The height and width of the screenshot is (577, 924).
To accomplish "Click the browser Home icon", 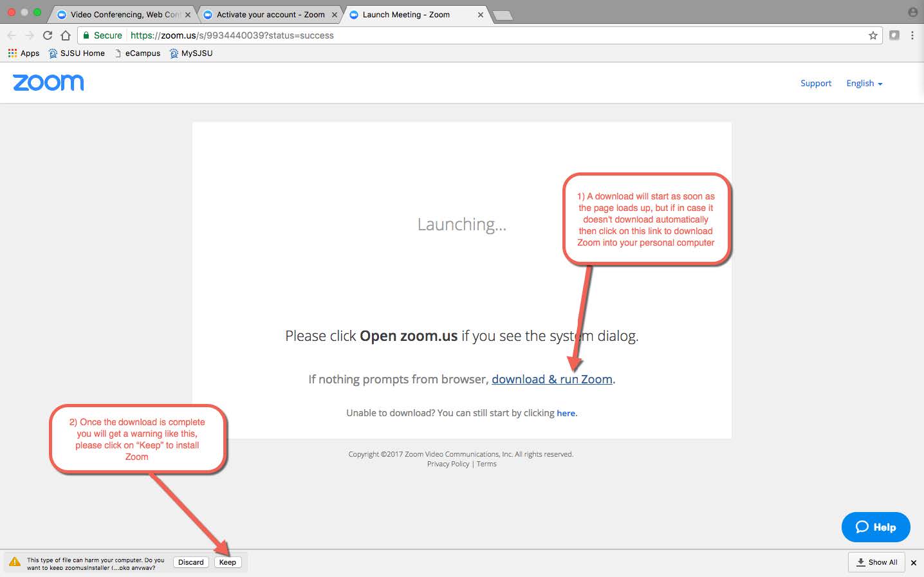I will tap(65, 35).
